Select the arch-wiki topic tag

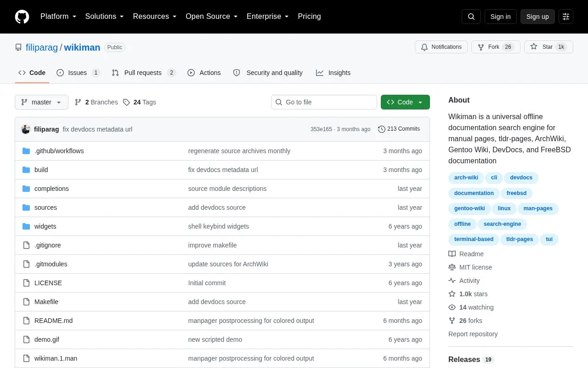click(x=466, y=178)
